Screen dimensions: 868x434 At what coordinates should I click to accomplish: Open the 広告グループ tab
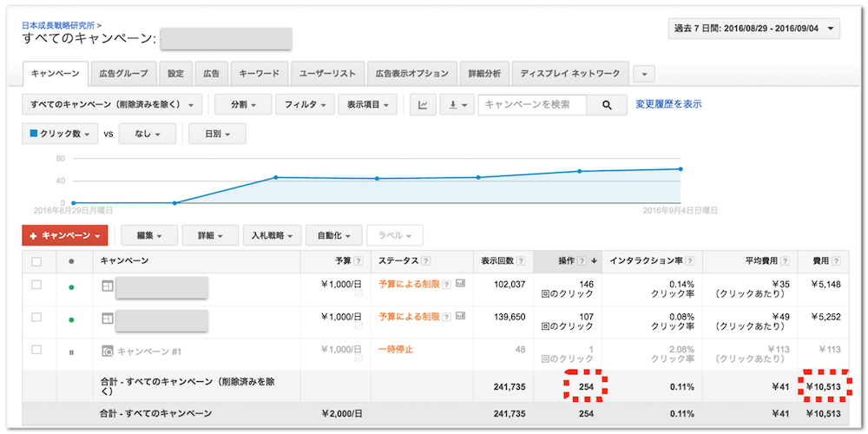pos(123,74)
